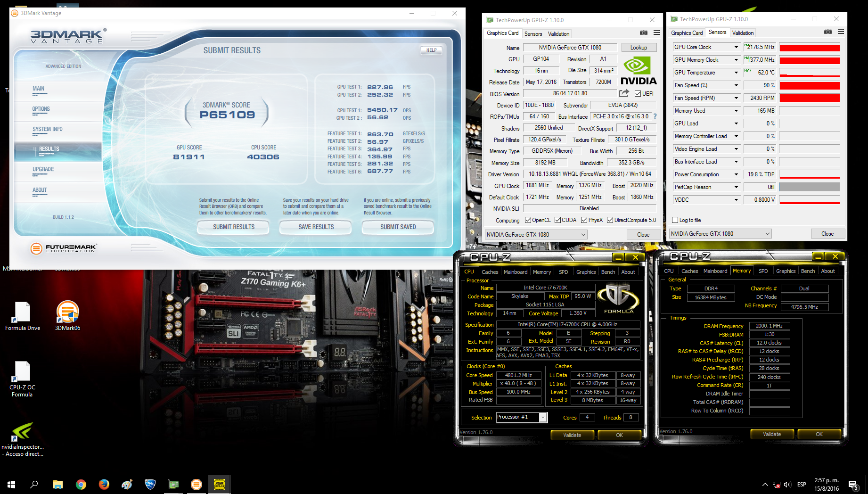Viewport: 868px width, 494px height.
Task: Click the GPU Temperature graph bar
Action: click(x=810, y=73)
